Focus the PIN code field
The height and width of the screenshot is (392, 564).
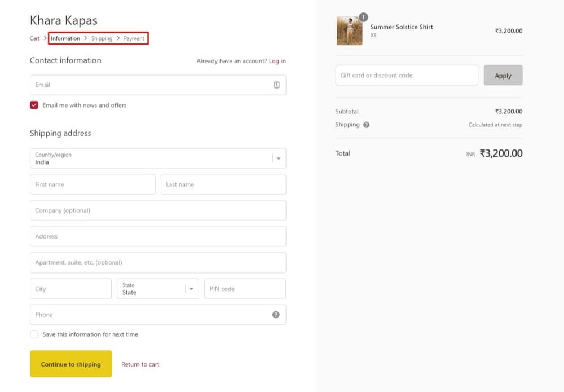tap(245, 289)
